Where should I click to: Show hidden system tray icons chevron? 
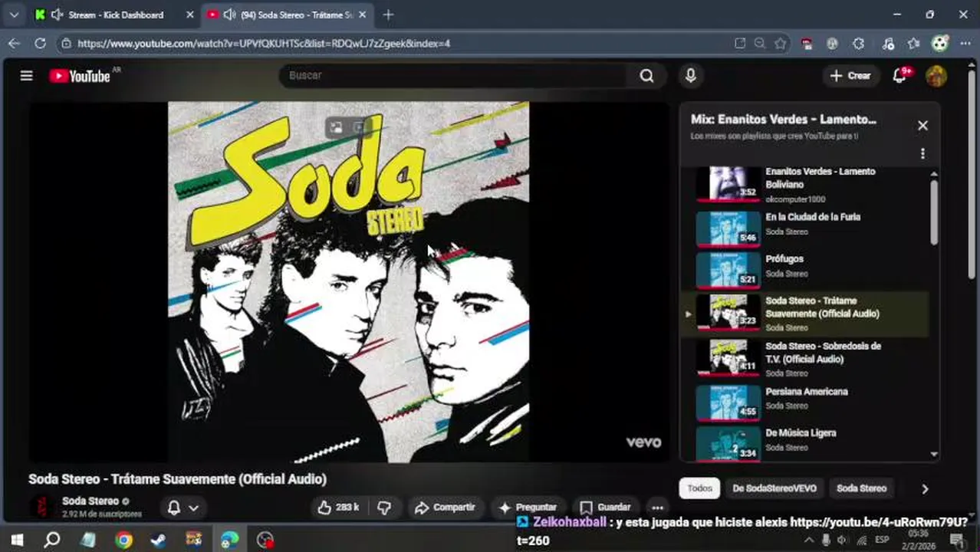809,540
